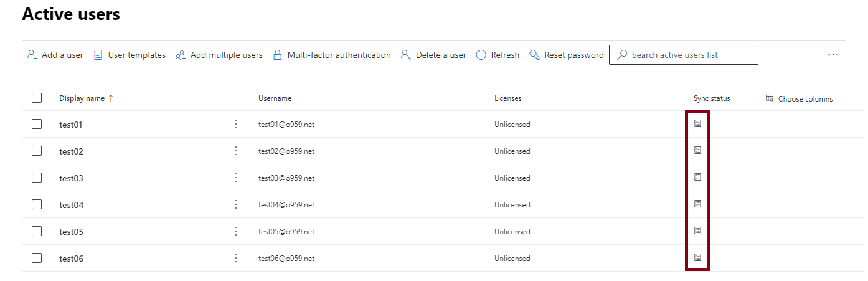Click Unlicensed in the test01 row
This screenshot has height=281, width=868.
(512, 125)
